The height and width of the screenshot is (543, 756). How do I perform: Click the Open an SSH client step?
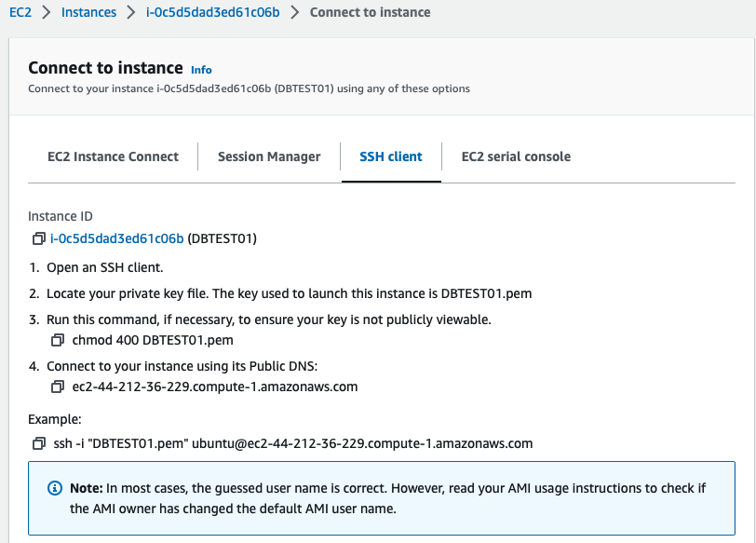pyautogui.click(x=104, y=267)
